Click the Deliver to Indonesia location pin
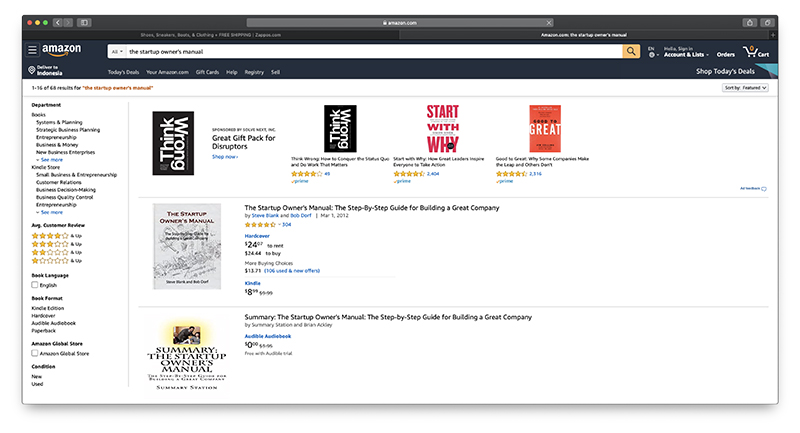 (x=32, y=70)
